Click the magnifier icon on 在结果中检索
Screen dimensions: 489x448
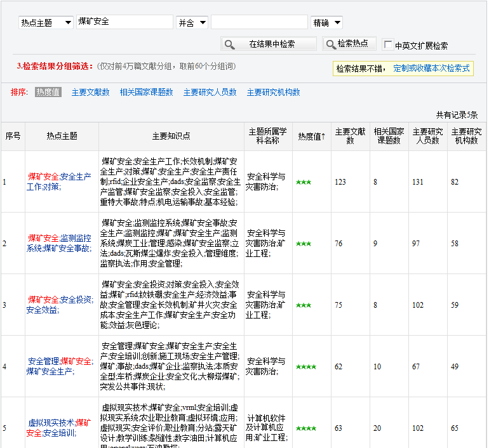[x=229, y=44]
